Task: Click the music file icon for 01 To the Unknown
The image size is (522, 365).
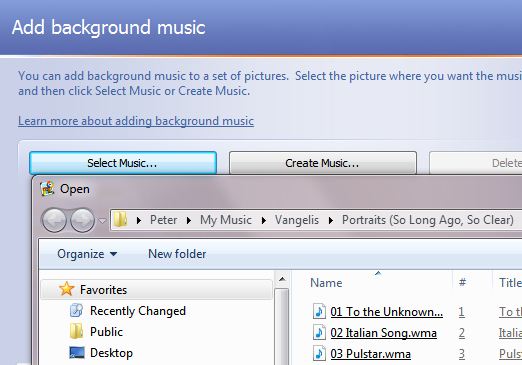Action: pyautogui.click(x=319, y=311)
